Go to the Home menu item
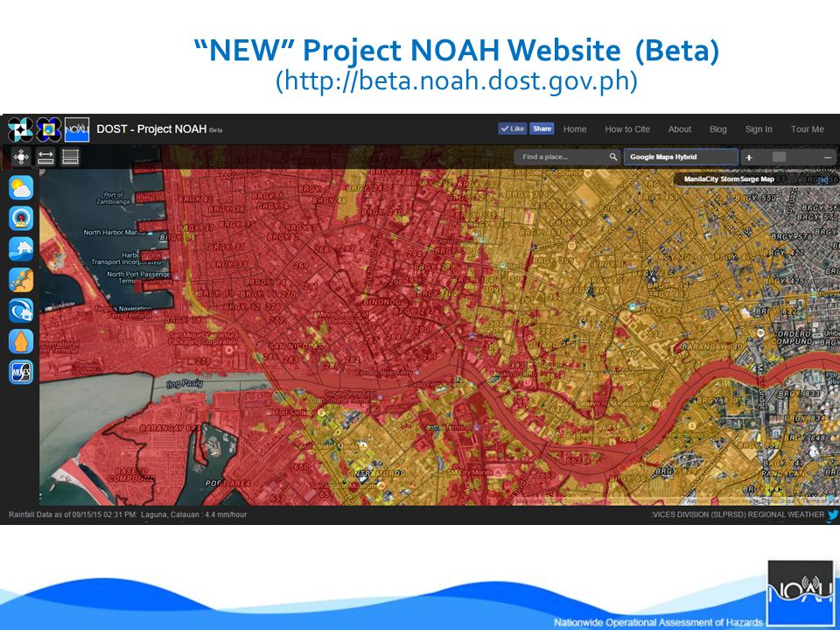 [x=575, y=129]
